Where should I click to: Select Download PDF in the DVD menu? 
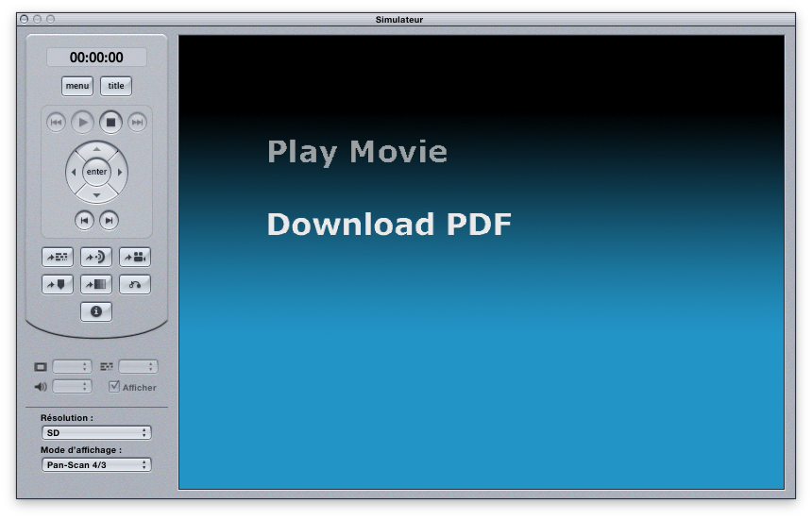389,225
